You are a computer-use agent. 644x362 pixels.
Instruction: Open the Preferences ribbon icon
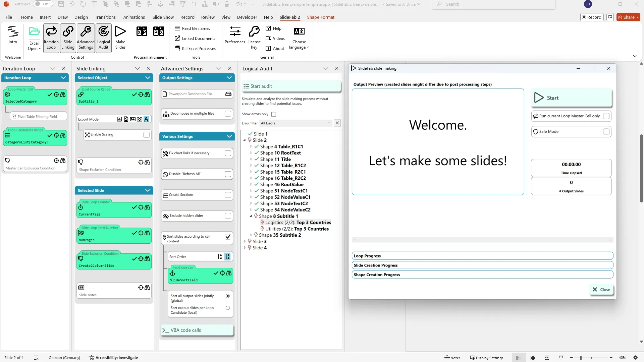click(x=235, y=31)
